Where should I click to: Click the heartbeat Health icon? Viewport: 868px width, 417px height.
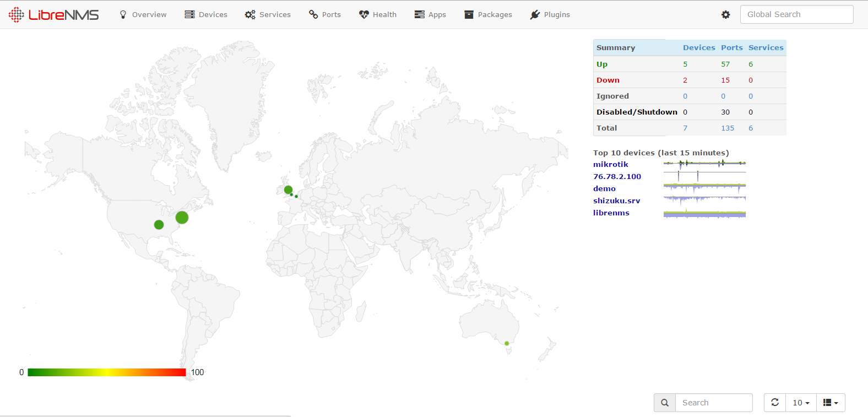tap(364, 14)
